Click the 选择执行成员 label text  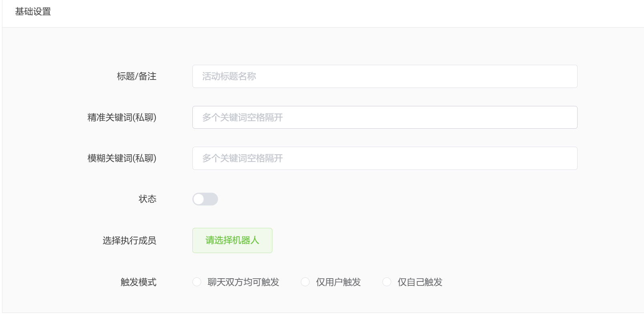pos(130,241)
